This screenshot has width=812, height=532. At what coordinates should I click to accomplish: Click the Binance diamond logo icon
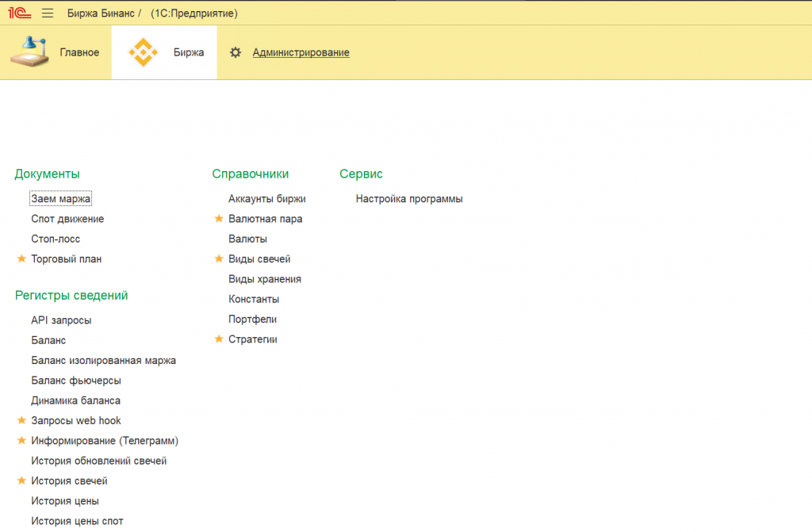(x=143, y=52)
